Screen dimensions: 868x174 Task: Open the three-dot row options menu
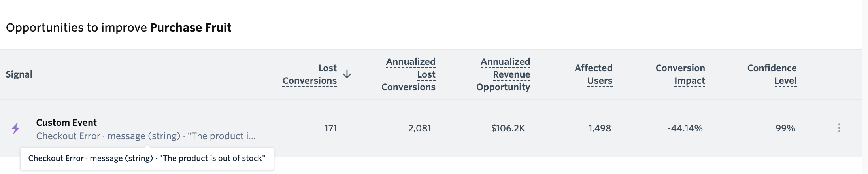(839, 128)
